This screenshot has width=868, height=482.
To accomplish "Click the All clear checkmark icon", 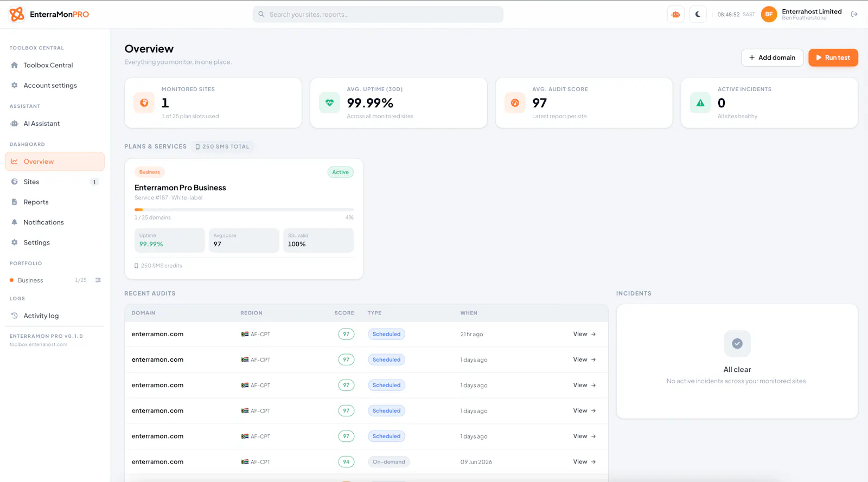I will 737,344.
